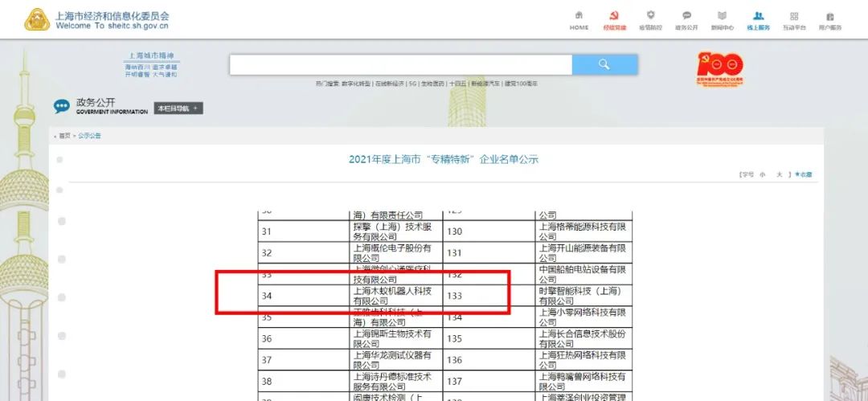Screen dimensions: 868x401
Task: Click the site emblem logo at top left
Action: 36,19
